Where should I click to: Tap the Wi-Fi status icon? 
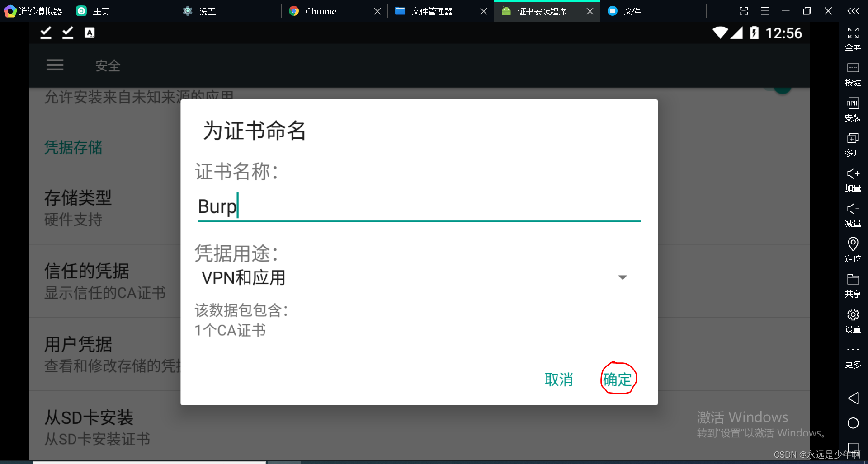(x=720, y=33)
